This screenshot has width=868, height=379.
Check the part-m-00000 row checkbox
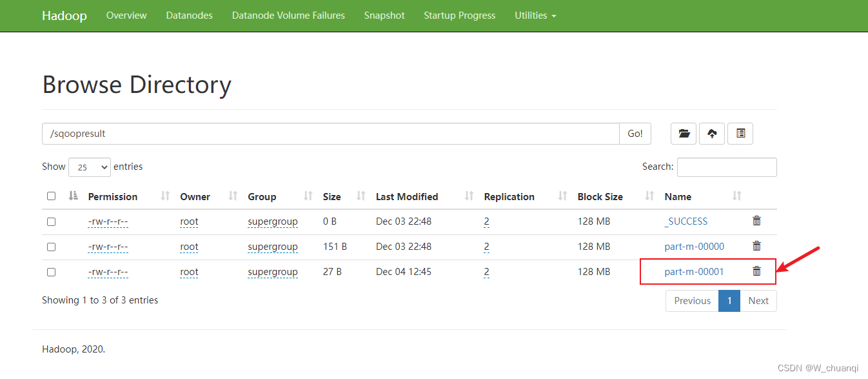click(x=52, y=247)
